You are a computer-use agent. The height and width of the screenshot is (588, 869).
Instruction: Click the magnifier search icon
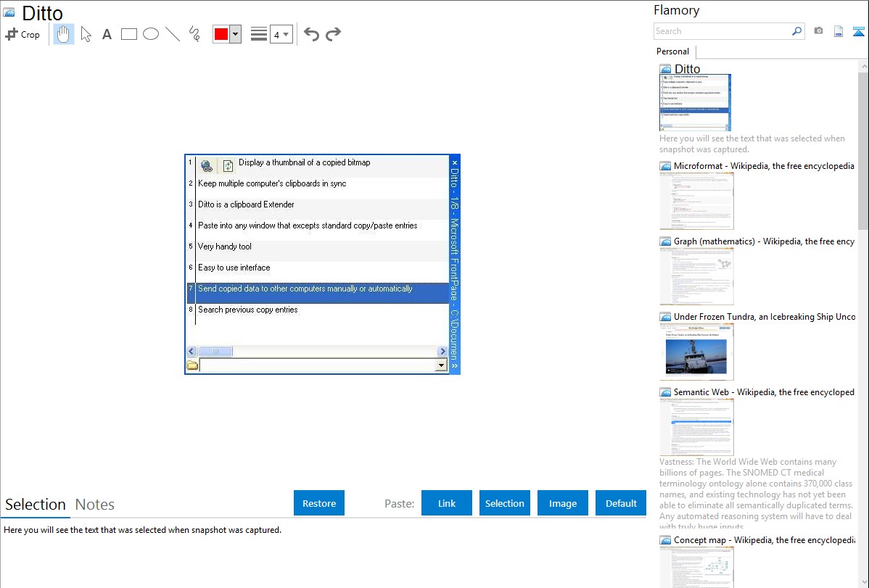coord(797,31)
